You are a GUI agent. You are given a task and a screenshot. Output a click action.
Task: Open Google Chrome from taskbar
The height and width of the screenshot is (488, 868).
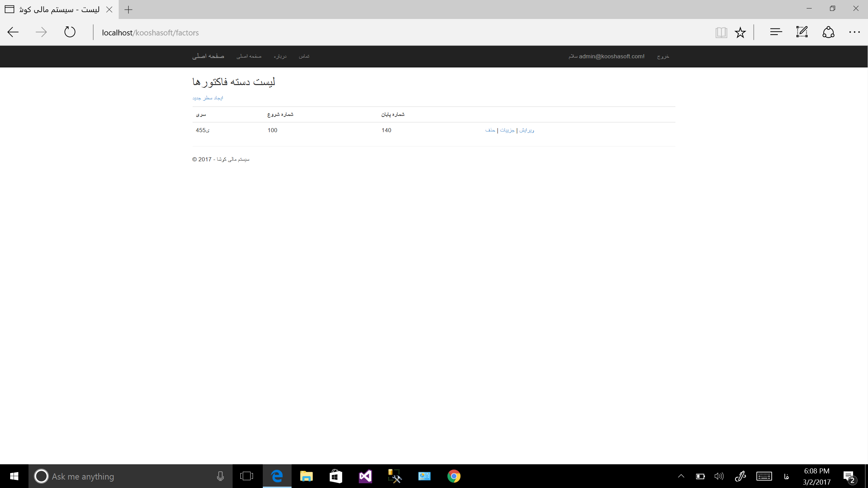(454, 476)
